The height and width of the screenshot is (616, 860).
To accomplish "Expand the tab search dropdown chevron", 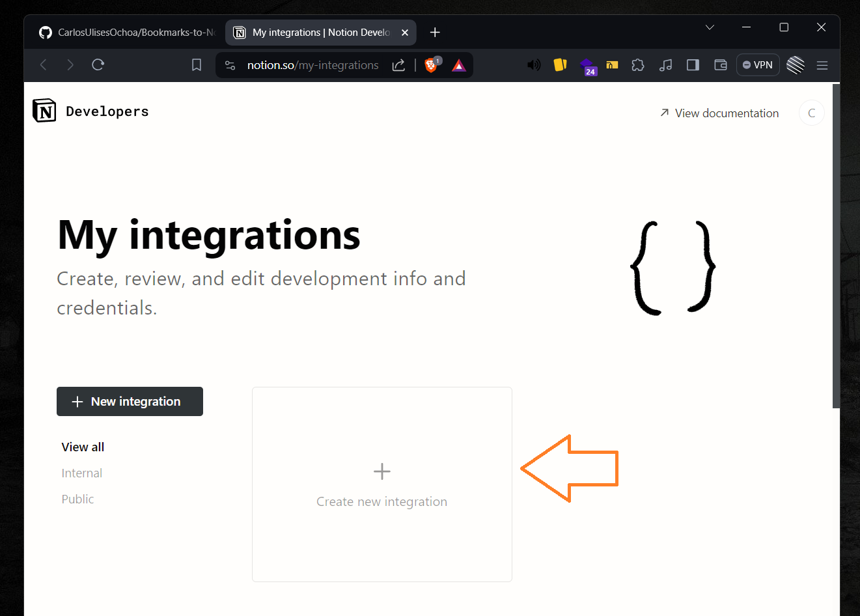I will coord(710,27).
